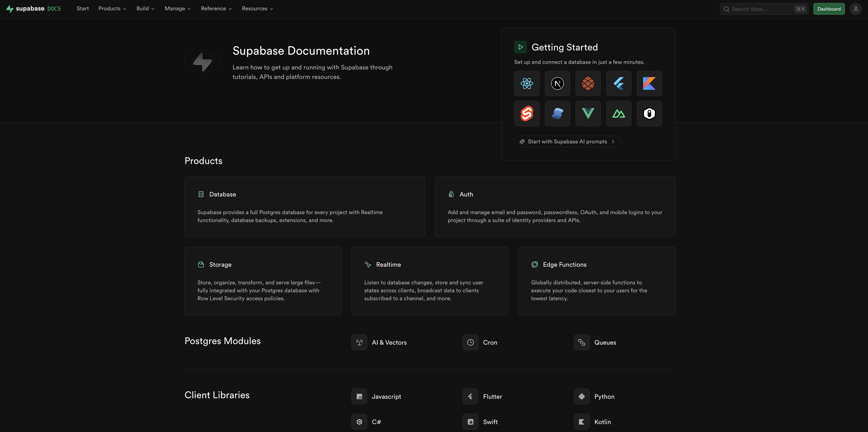Start with Supabase AI prompts link
Viewport: 868px width, 432px height.
pos(567,142)
